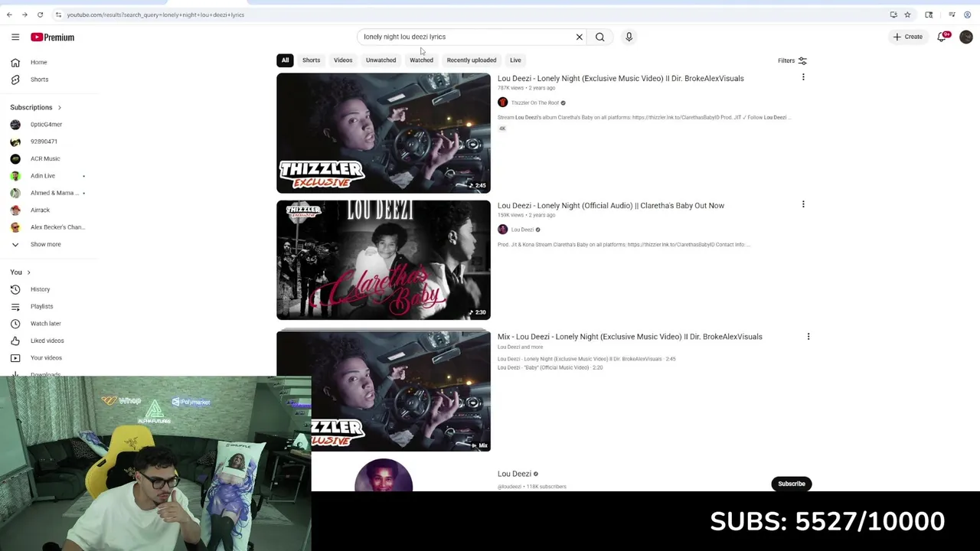
Task: Play the Claretha's Baby audio thumbnail
Action: pos(384,260)
